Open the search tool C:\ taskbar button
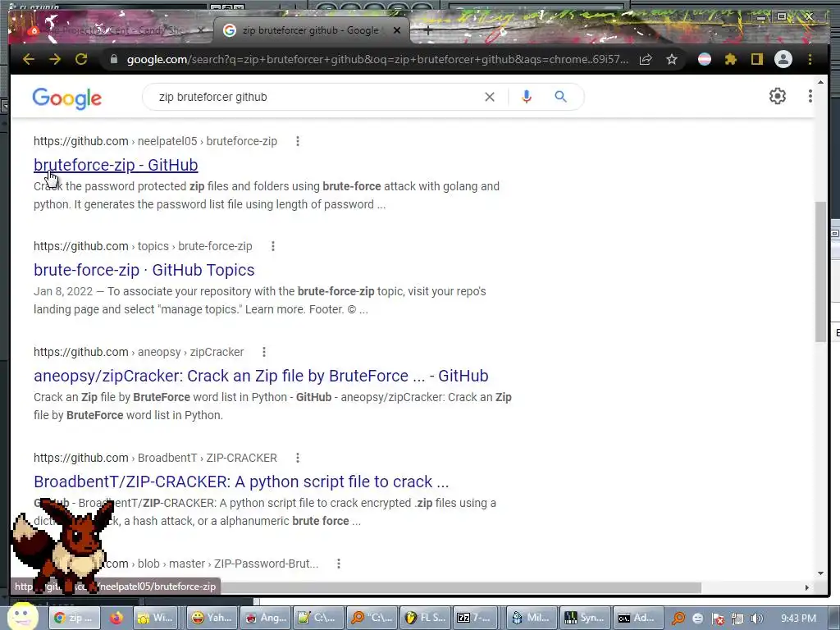The image size is (840, 630). [x=372, y=618]
